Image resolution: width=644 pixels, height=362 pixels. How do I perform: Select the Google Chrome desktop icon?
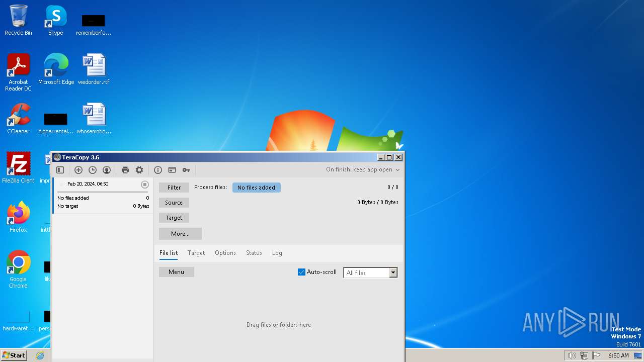18,269
